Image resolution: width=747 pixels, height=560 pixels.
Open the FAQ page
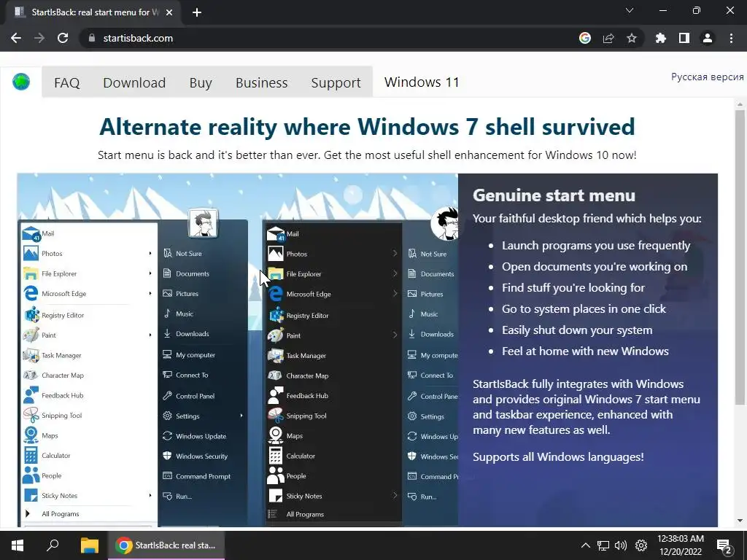click(66, 83)
